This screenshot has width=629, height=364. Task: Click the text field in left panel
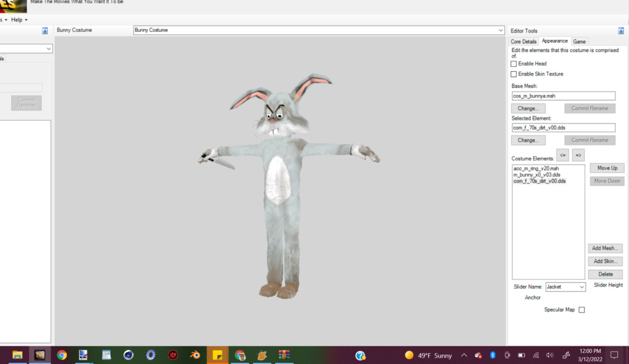21,88
